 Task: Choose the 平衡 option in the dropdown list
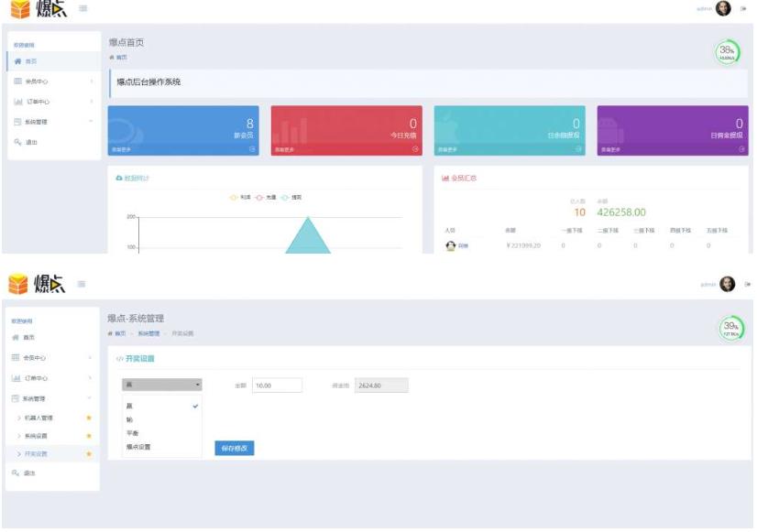[132, 433]
